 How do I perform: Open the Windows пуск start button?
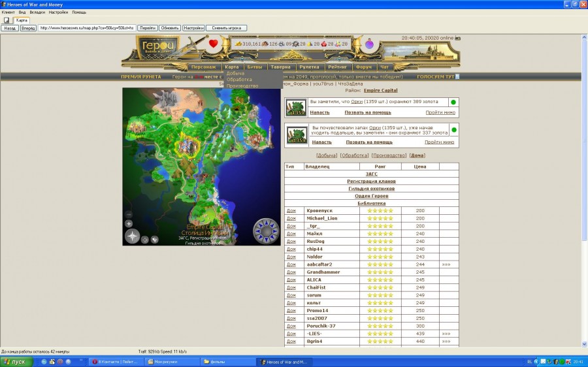coord(16,362)
